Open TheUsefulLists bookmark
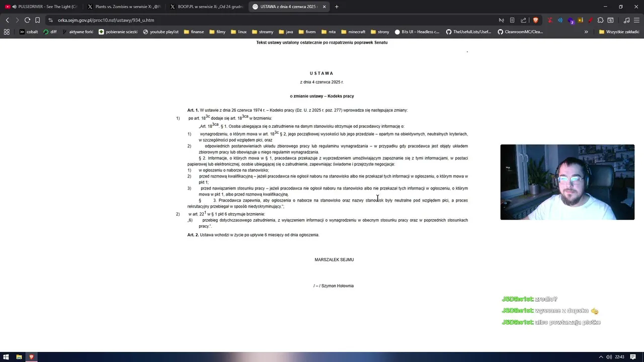The image size is (644, 362). 468,32
